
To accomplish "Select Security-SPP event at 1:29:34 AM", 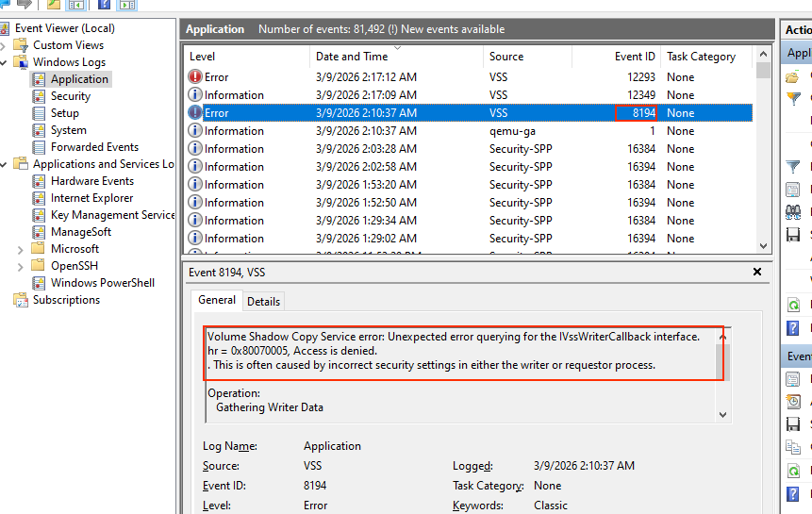I will 469,221.
